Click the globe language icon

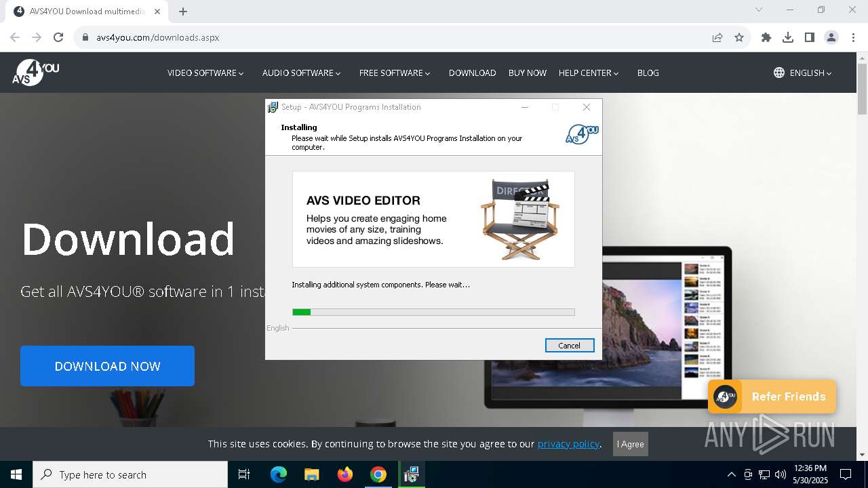779,73
